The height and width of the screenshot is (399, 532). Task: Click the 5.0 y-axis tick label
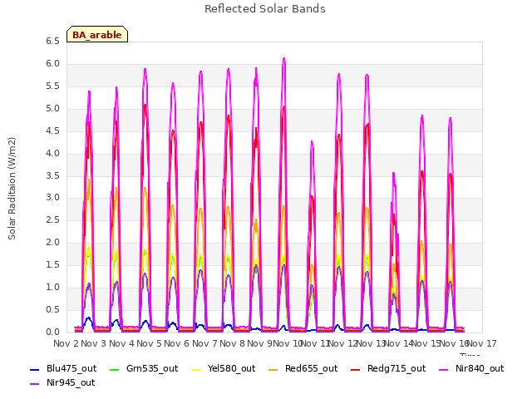pos(52,109)
